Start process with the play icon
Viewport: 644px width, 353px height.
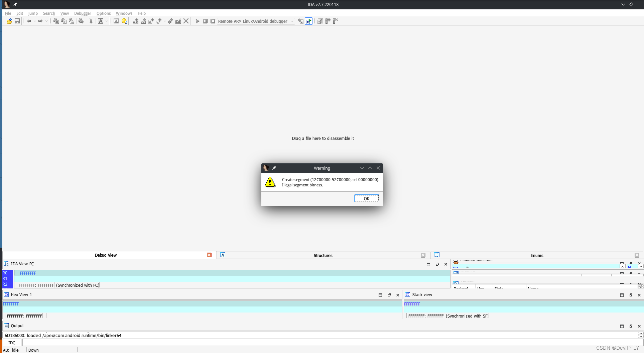[198, 21]
